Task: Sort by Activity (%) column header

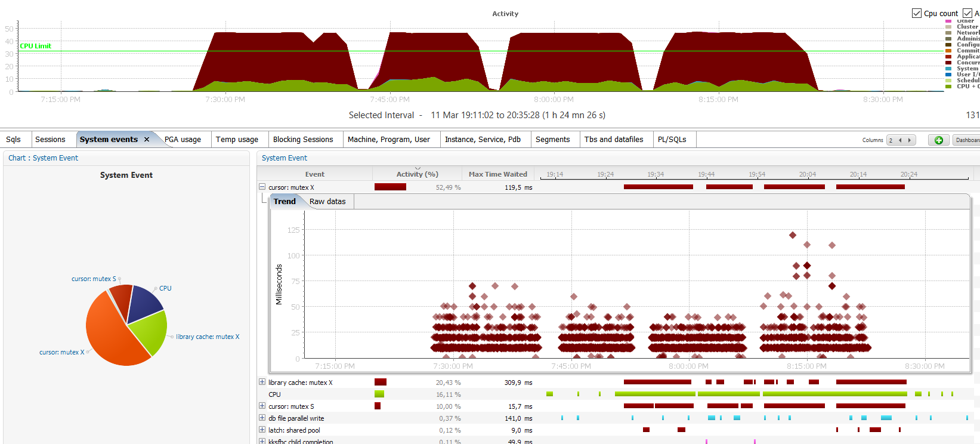Action: pos(417,174)
